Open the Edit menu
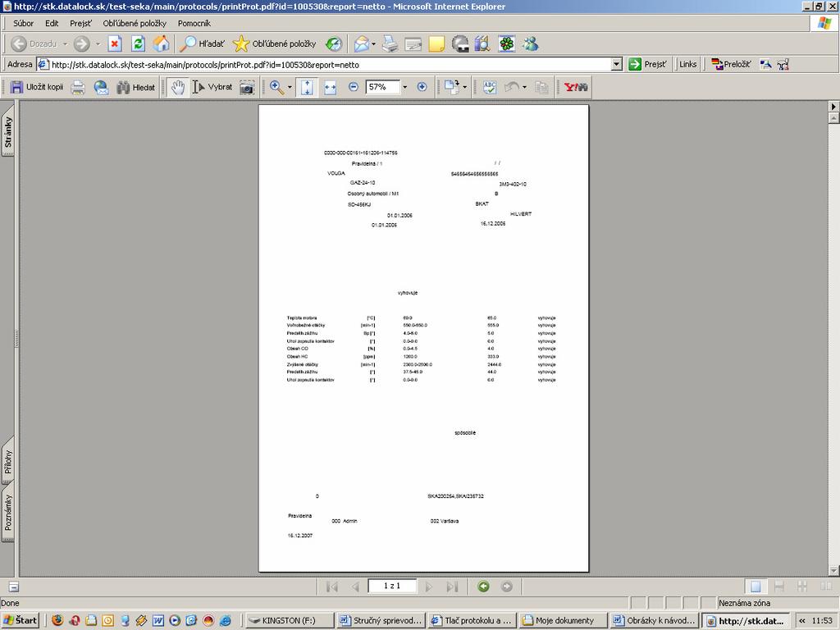 coord(52,23)
